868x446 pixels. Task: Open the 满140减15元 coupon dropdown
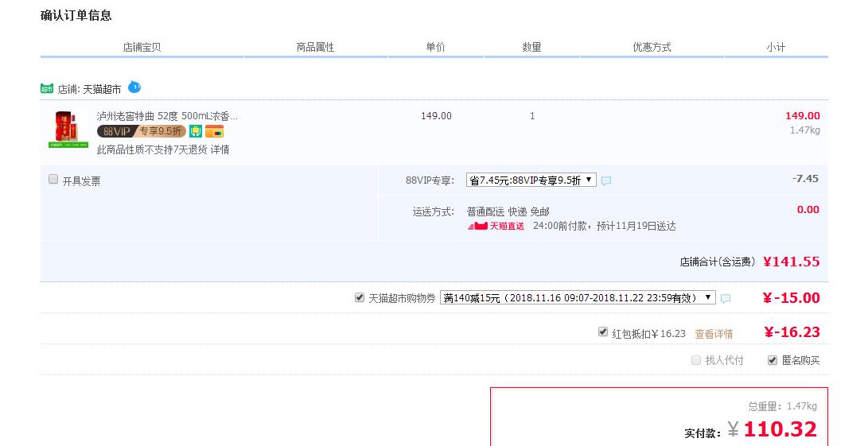(x=578, y=297)
